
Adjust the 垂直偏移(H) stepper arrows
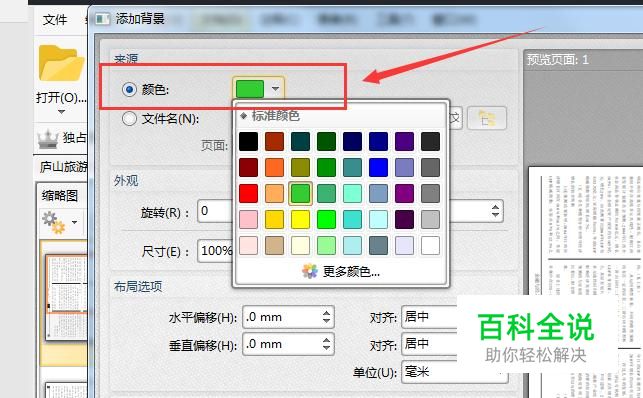tap(326, 343)
